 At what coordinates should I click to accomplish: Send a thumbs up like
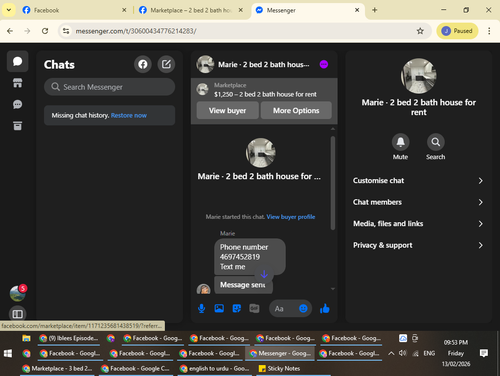pos(325,309)
